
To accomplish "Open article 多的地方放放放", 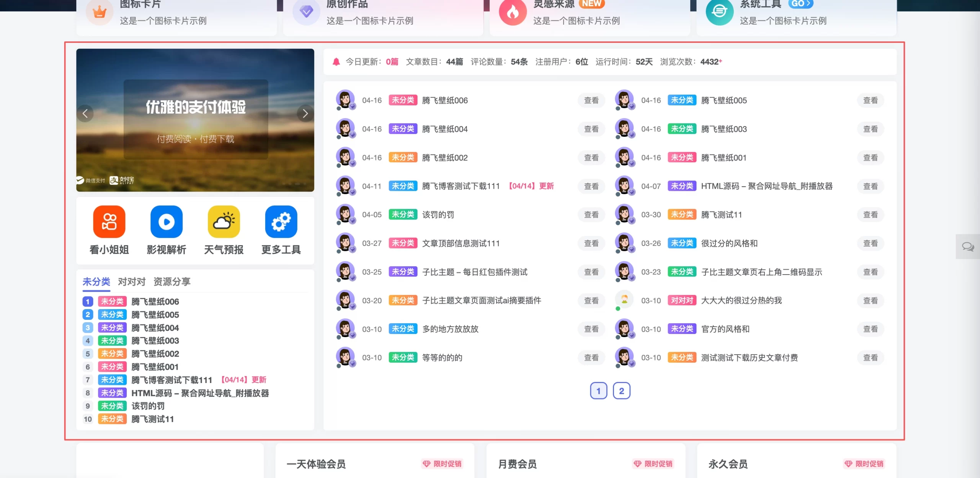I will point(450,329).
